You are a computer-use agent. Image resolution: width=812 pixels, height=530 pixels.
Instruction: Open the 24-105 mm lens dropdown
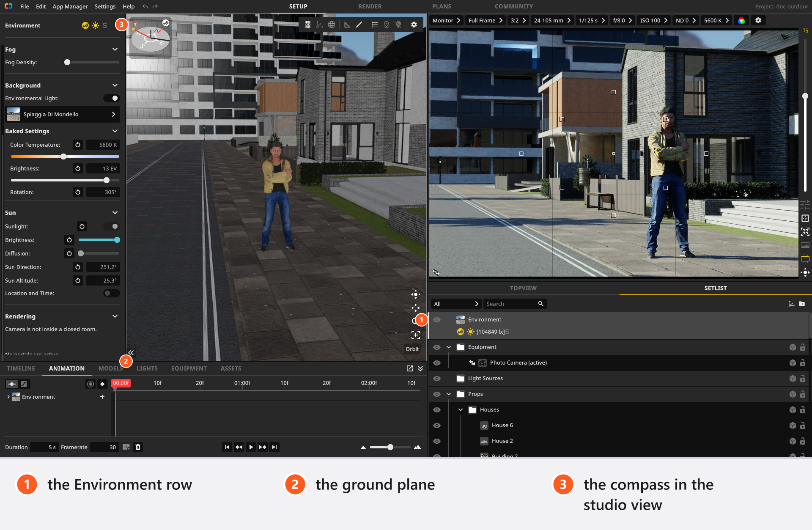tap(552, 20)
